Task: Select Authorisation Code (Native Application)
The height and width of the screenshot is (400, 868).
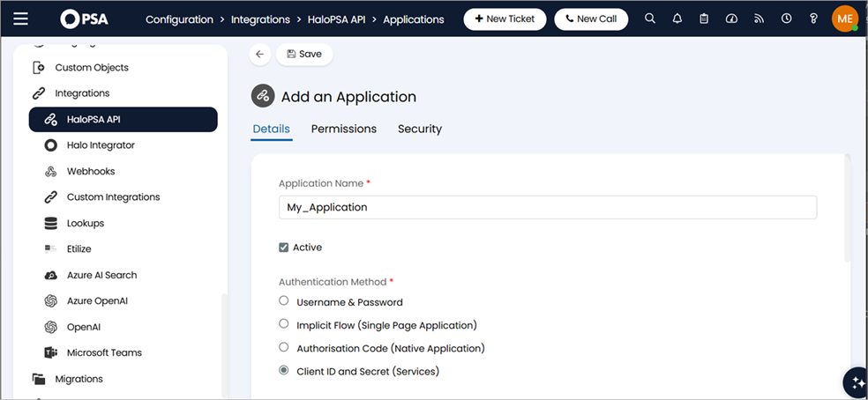Action: coord(283,347)
